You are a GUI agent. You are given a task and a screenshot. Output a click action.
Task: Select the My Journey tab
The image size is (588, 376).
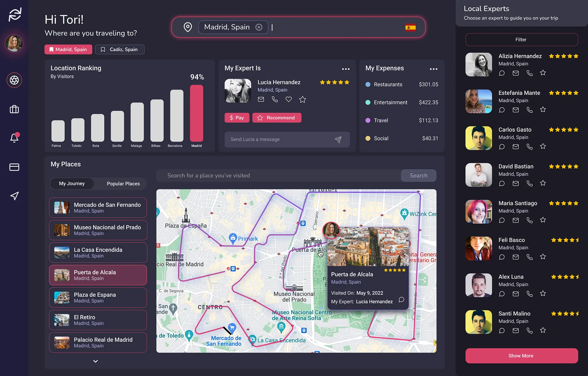72,184
